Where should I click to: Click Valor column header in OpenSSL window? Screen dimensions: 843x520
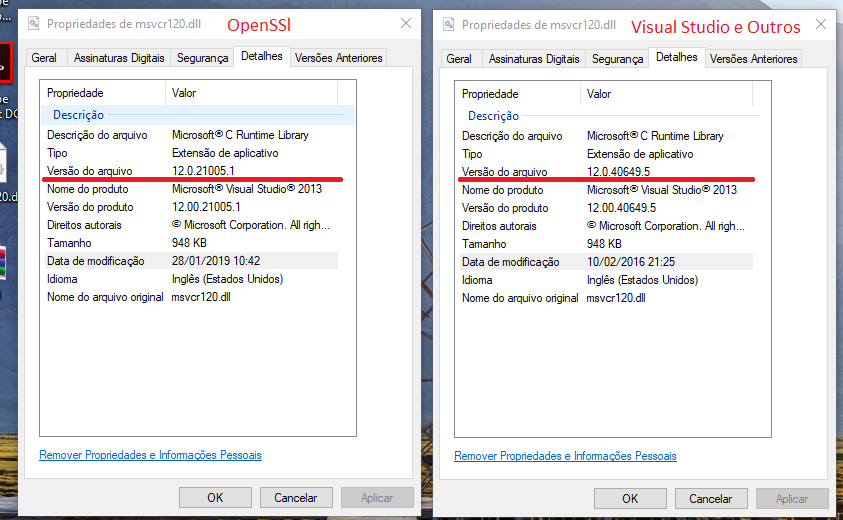coord(252,93)
